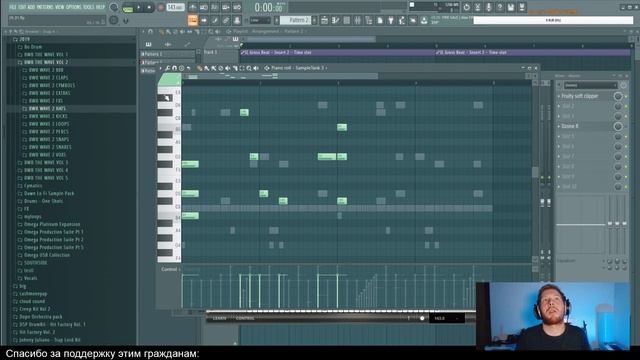Open Fruity soft clipper mixer slot
This screenshot has width=640, height=360.
pyautogui.click(x=580, y=96)
